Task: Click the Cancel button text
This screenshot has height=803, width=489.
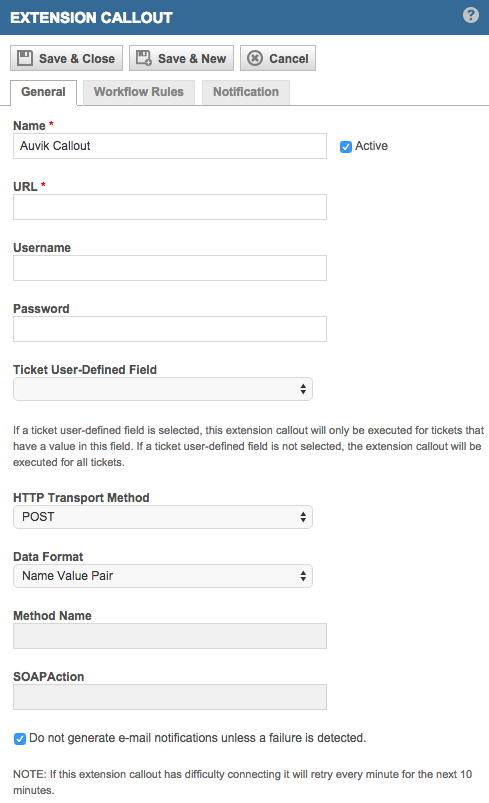Action: (x=289, y=58)
